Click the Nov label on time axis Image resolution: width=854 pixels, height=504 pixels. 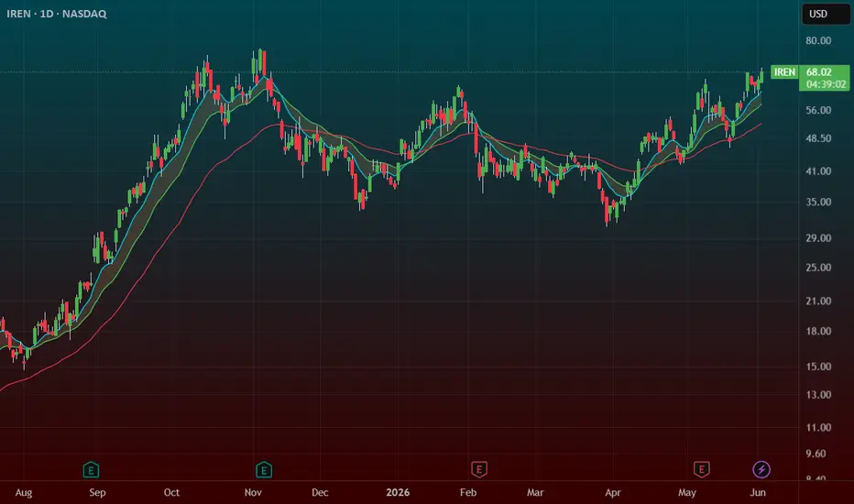pos(253,493)
